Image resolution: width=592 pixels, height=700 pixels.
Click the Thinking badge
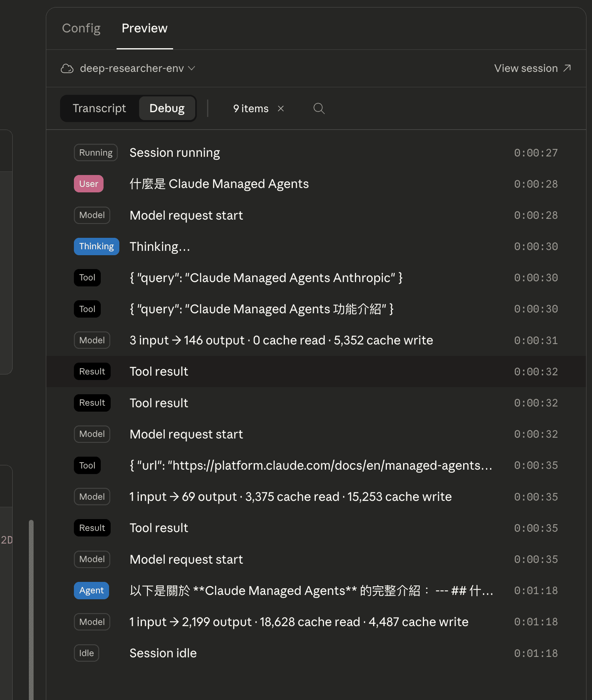(x=96, y=247)
